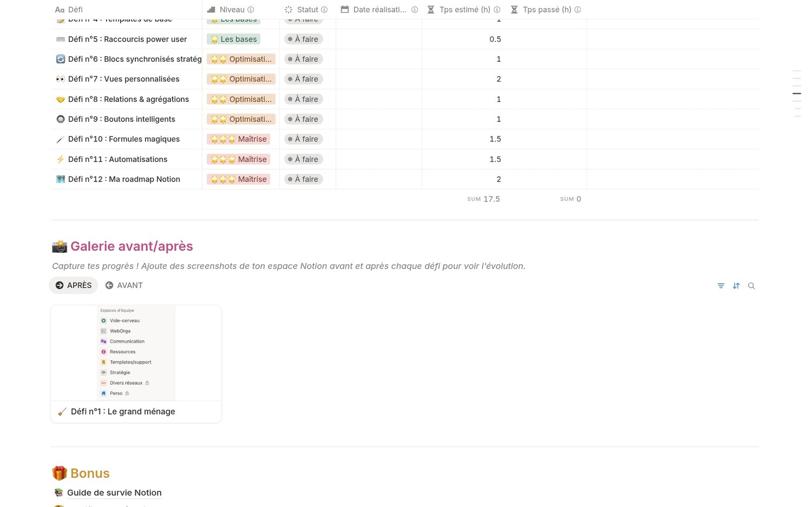Viewport: 812px width, 507px height.
Task: Open Statut dropdown for Défi n°5
Action: 304,39
